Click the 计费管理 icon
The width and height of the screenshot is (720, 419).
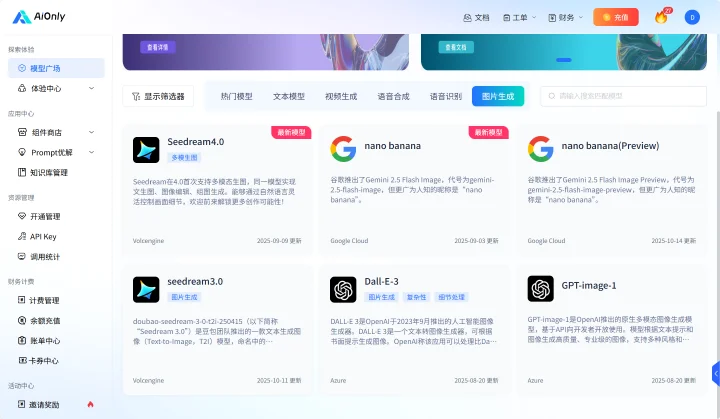(x=22, y=300)
